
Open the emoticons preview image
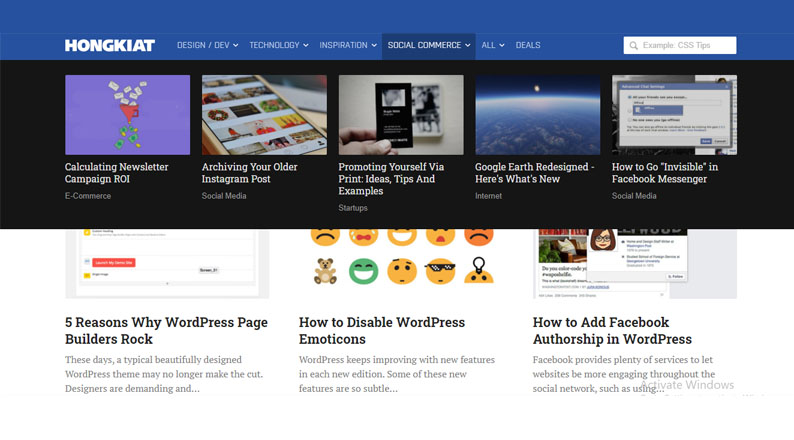click(x=401, y=264)
